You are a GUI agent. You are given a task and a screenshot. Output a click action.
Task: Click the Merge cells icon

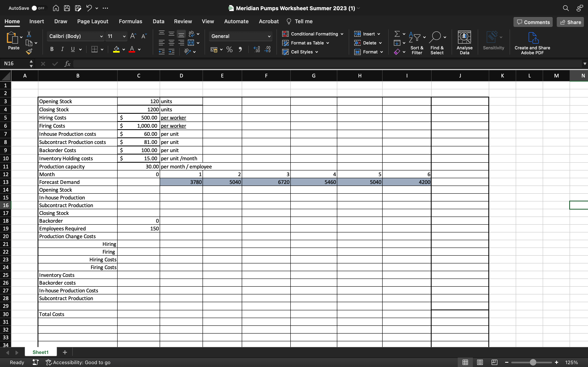click(191, 43)
